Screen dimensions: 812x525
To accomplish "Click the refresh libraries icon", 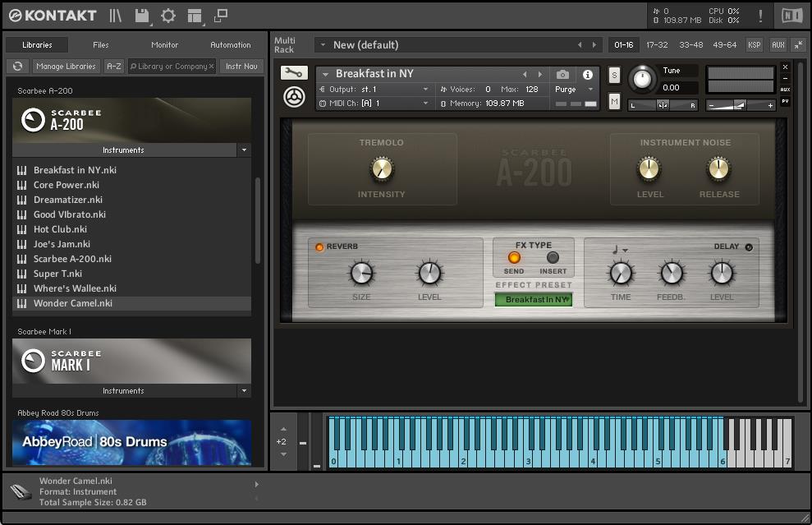I will click(17, 67).
